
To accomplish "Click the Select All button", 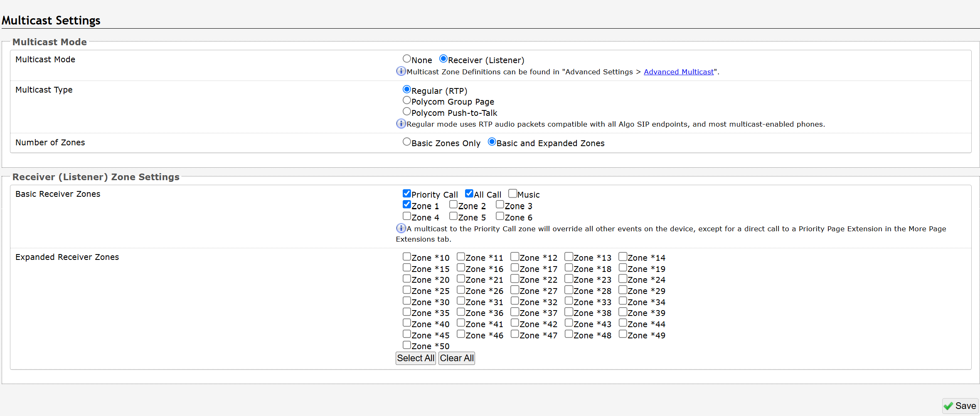I will (x=416, y=358).
